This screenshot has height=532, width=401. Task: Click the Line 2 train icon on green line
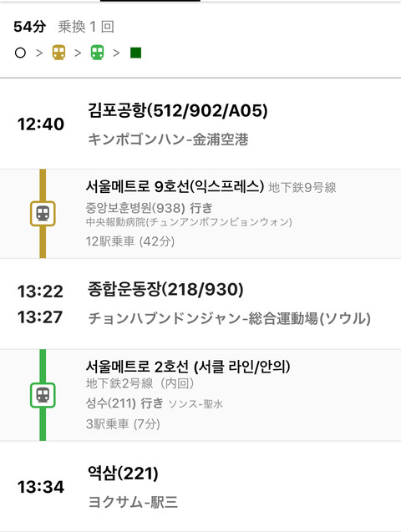[x=43, y=395]
